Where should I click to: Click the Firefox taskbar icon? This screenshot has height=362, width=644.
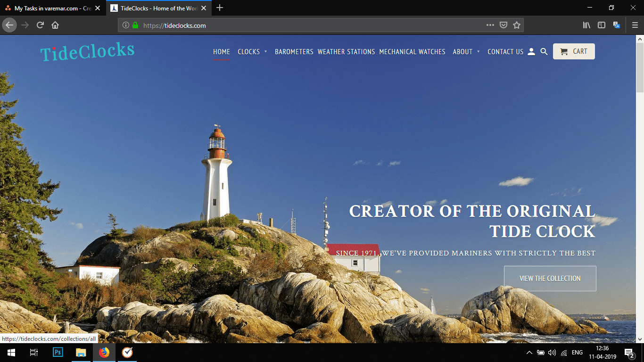104,353
